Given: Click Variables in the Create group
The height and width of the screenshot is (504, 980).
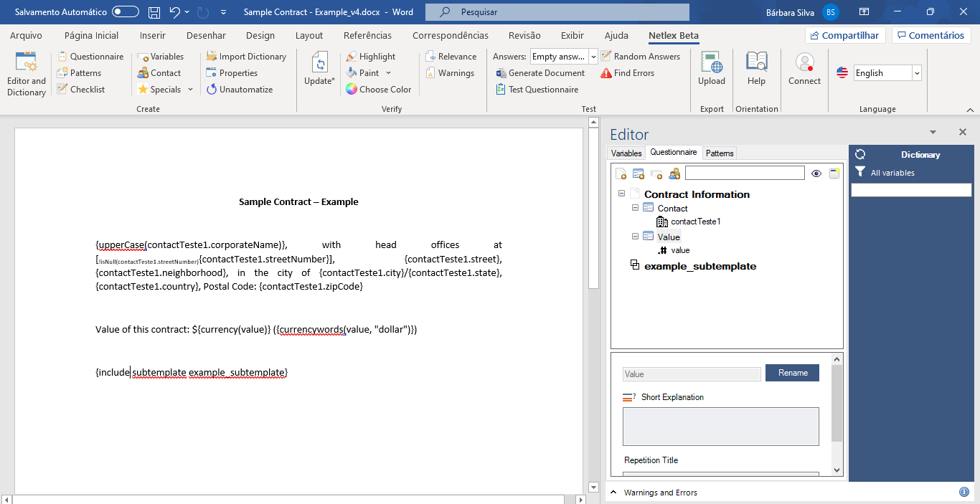Looking at the screenshot, I should (161, 57).
